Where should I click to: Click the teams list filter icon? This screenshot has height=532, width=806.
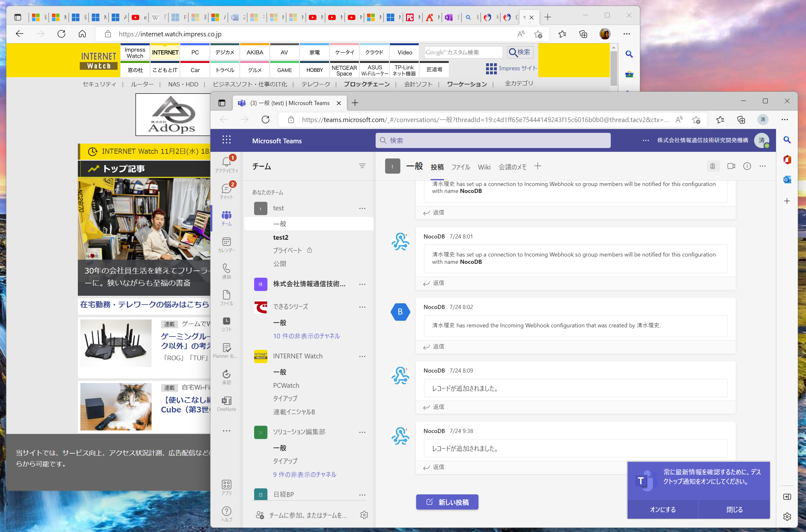362,166
